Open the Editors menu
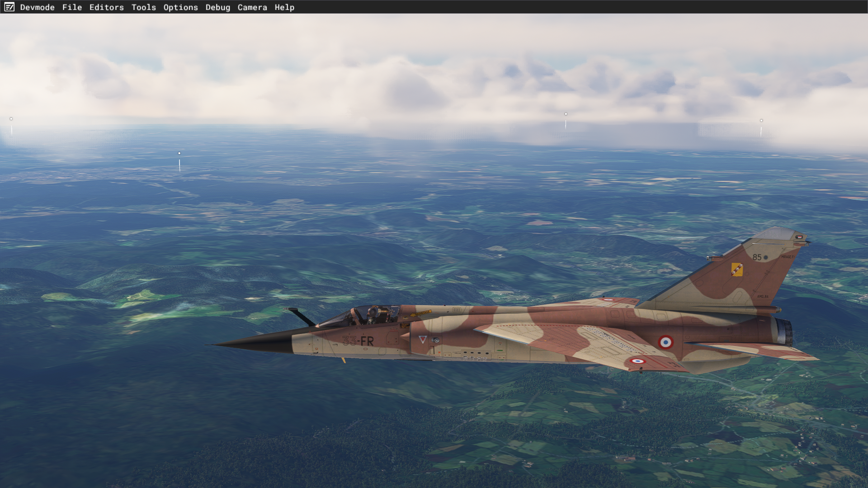868x488 pixels. coord(106,7)
